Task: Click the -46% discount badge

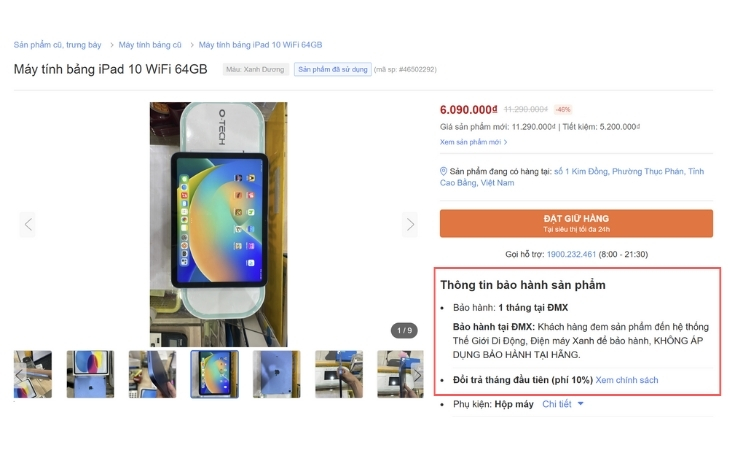Action: pyautogui.click(x=563, y=109)
